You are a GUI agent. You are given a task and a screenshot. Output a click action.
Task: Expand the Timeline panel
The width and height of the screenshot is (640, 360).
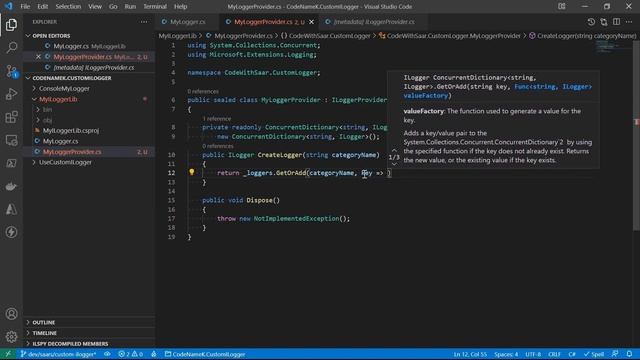89,333
